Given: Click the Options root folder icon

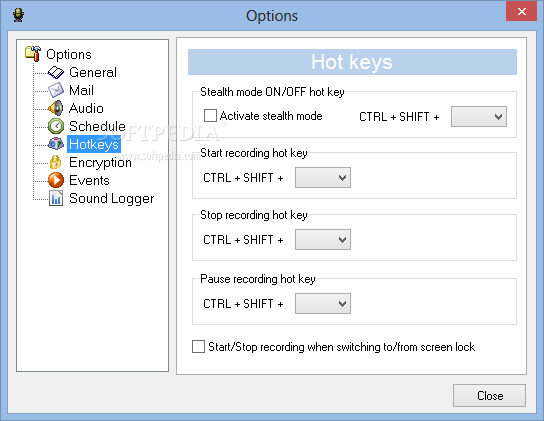Looking at the screenshot, I should click(33, 54).
